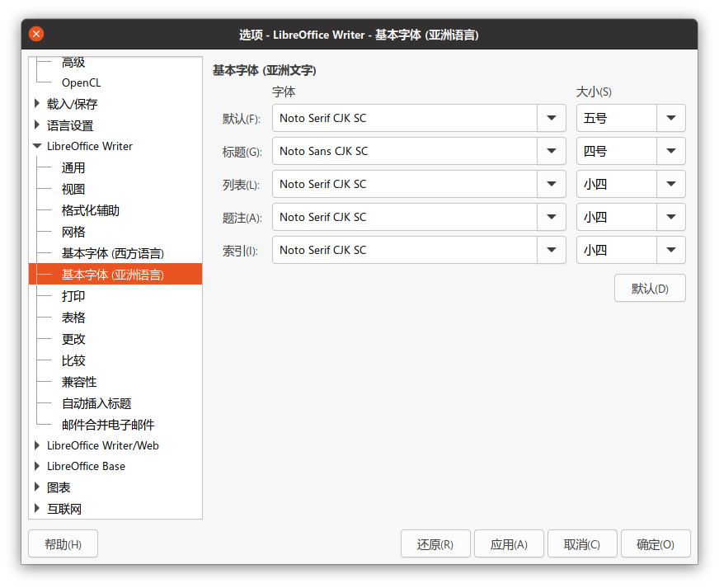719x588 pixels.
Task: Expand the 图表 tree node
Action: point(37,487)
